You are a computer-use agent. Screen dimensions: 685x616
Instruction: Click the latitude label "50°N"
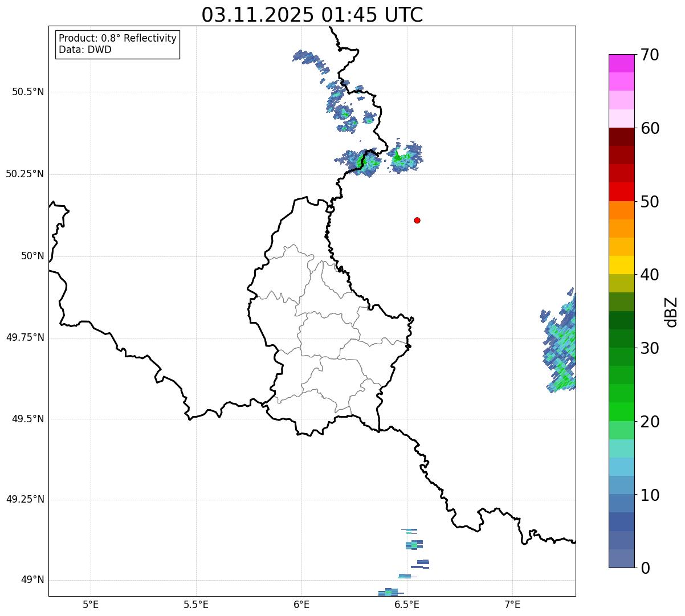pyautogui.click(x=32, y=256)
